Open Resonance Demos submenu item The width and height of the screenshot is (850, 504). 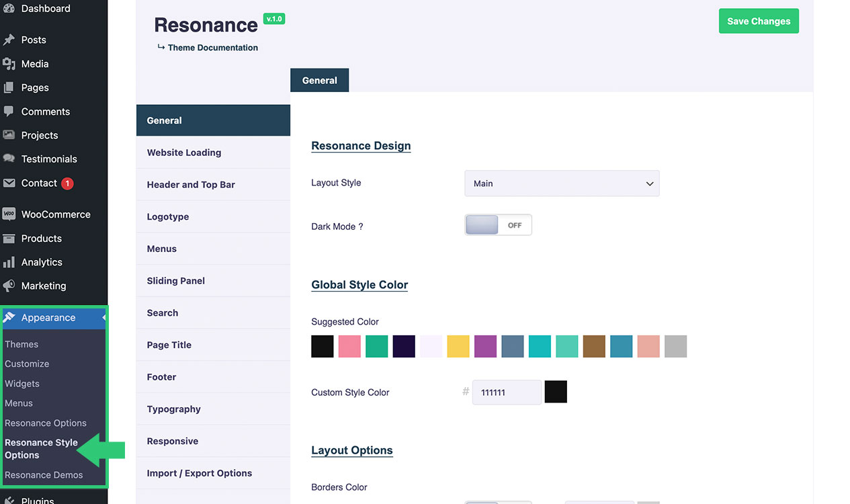44,475
